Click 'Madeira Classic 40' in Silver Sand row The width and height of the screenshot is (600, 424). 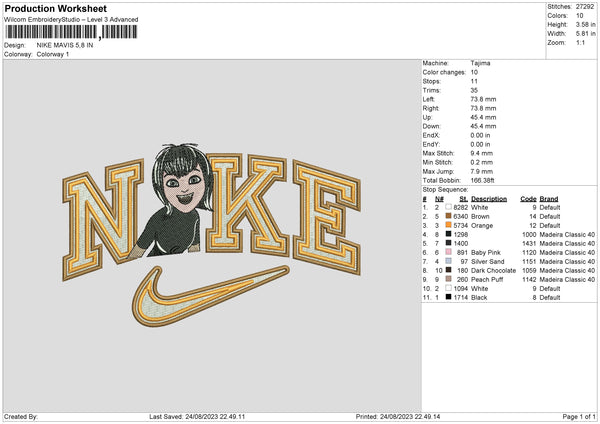point(567,262)
